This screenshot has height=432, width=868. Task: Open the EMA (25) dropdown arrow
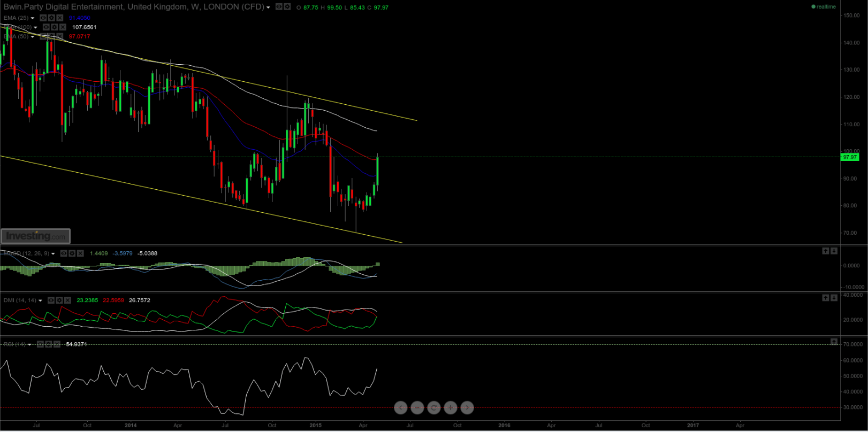click(x=33, y=18)
